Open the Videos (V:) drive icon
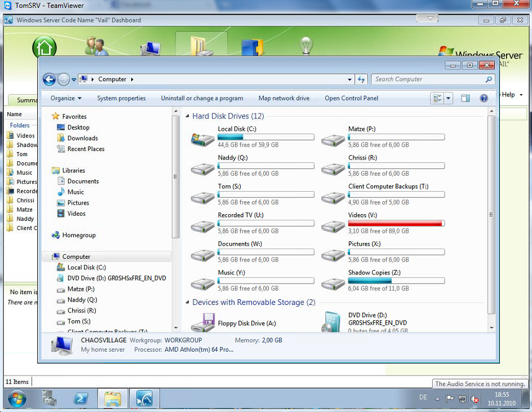532x412 pixels. (333, 224)
